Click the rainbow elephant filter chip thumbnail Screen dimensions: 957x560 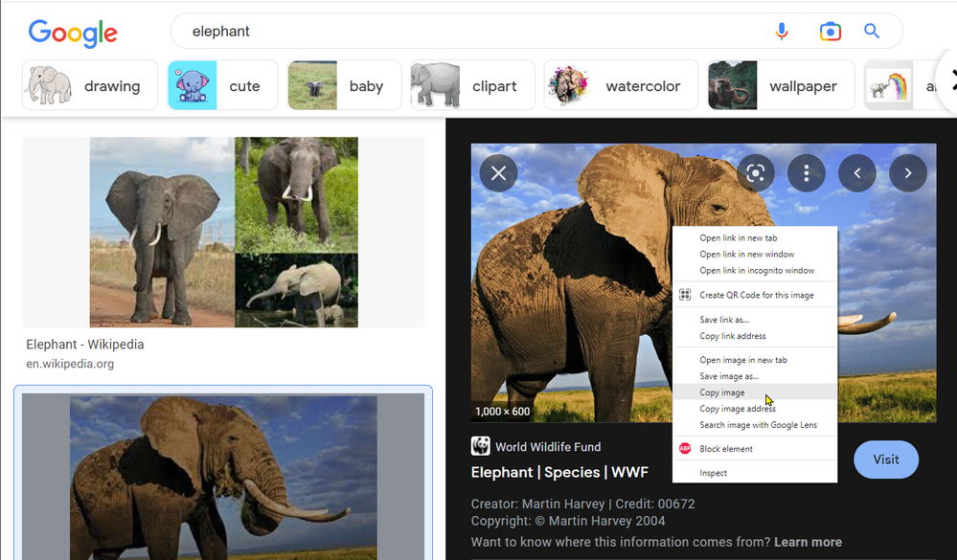pos(889,85)
